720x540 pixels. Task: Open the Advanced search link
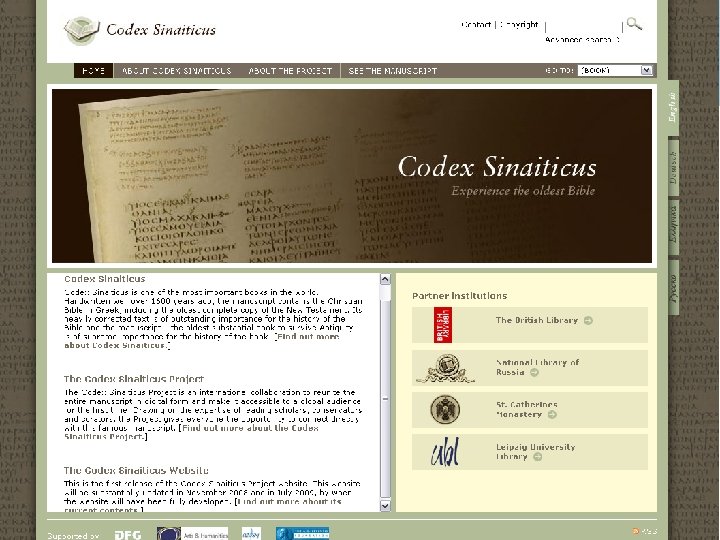click(x=582, y=40)
